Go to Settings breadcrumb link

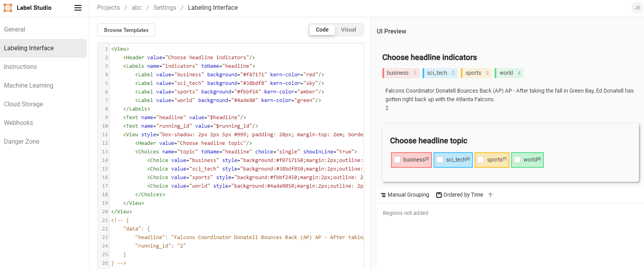coord(165,8)
